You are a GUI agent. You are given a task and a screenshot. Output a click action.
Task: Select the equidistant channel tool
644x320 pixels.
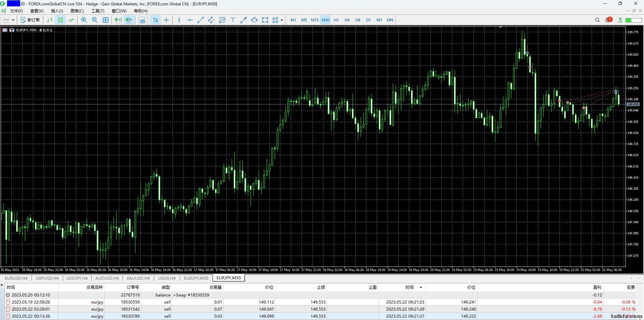coord(211,20)
